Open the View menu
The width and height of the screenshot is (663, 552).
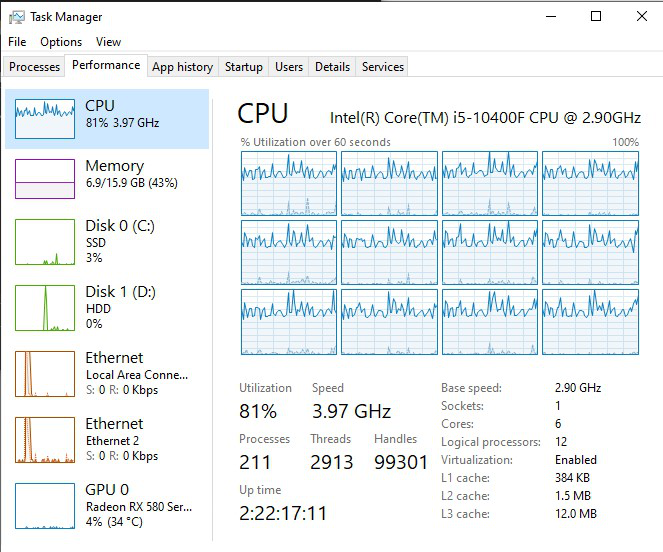pyautogui.click(x=108, y=42)
